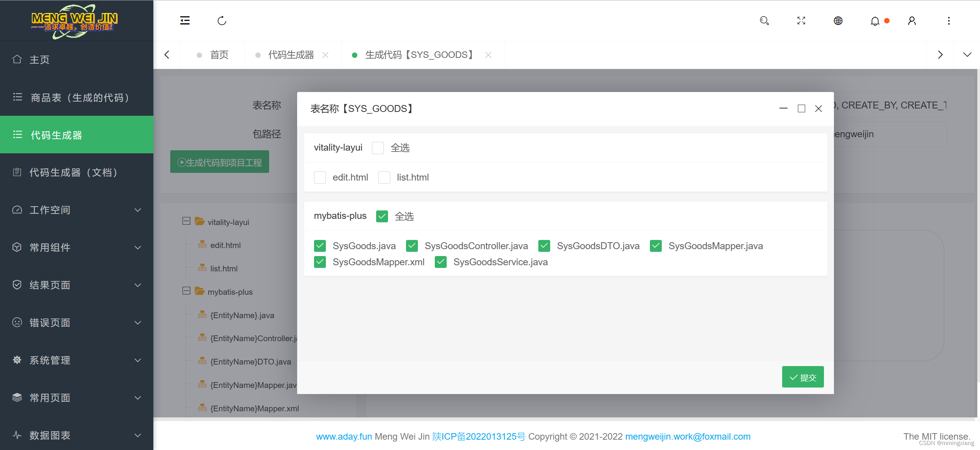Screen dimensions: 980x450
Task: Collapse the sidebar with the hamburger icon
Action: pos(185,20)
